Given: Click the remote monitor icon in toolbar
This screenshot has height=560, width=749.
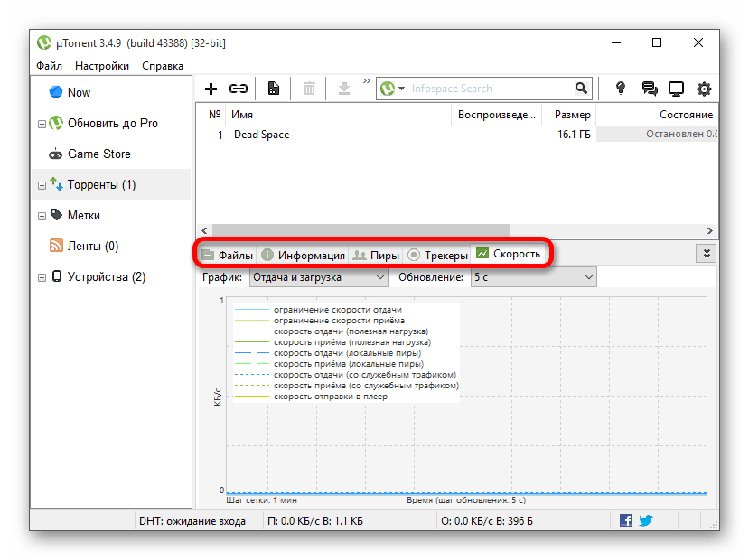Looking at the screenshot, I should (x=676, y=89).
